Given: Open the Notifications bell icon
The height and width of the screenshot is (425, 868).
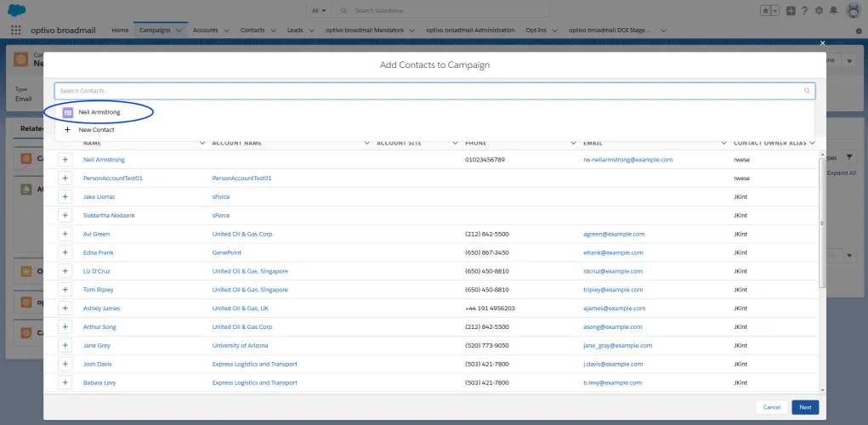Looking at the screenshot, I should coord(833,10).
